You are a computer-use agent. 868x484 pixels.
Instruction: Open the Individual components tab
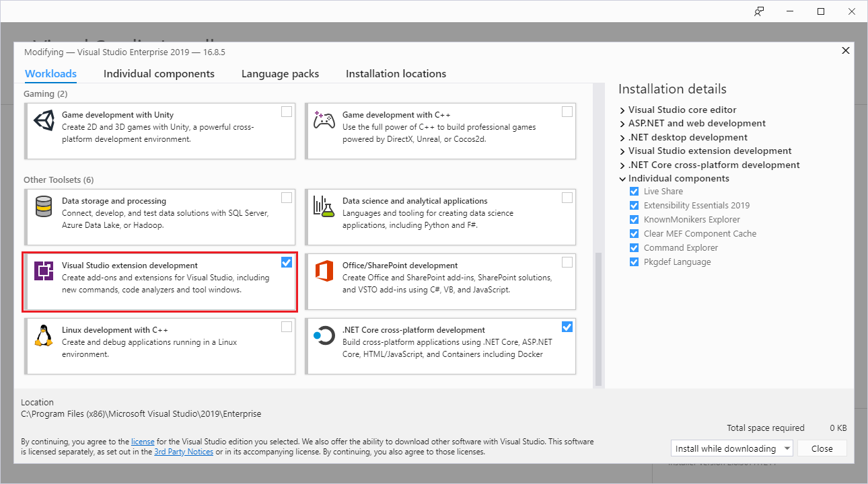[159, 74]
